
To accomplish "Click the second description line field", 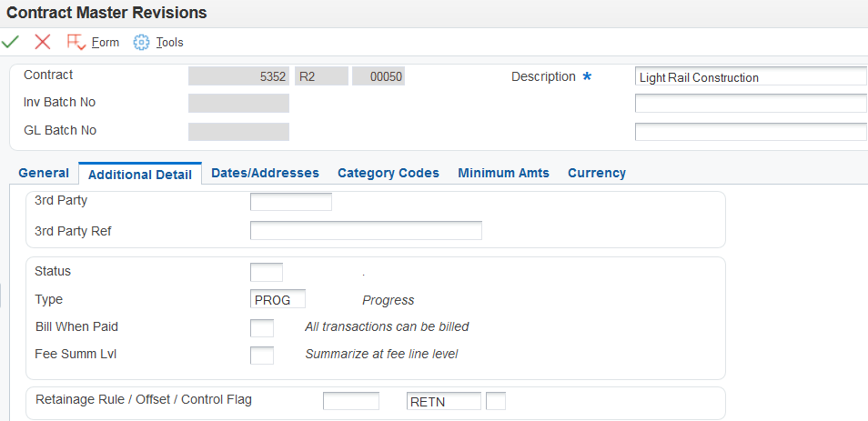I will (x=752, y=103).
